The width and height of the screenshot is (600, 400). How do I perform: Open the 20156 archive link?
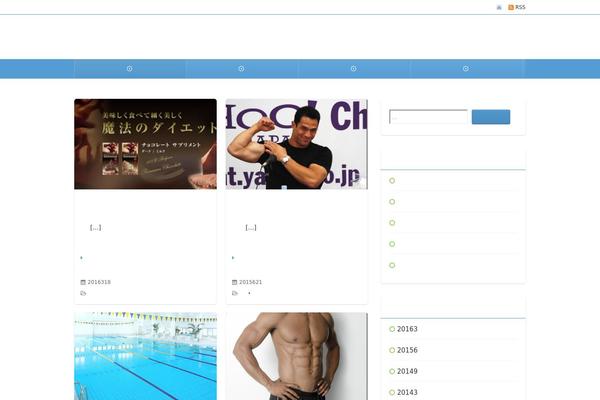pyautogui.click(x=407, y=350)
